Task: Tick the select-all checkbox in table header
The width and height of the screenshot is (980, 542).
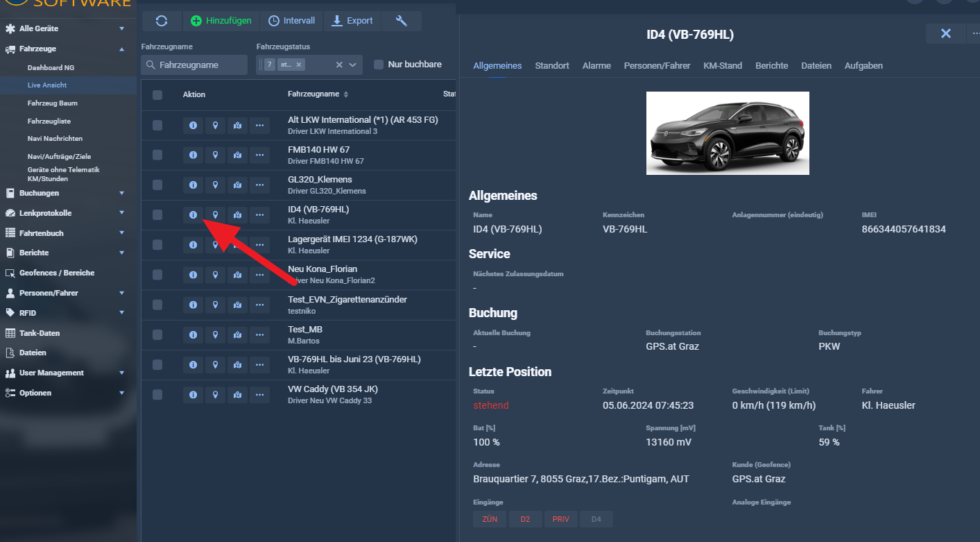Action: (x=157, y=94)
